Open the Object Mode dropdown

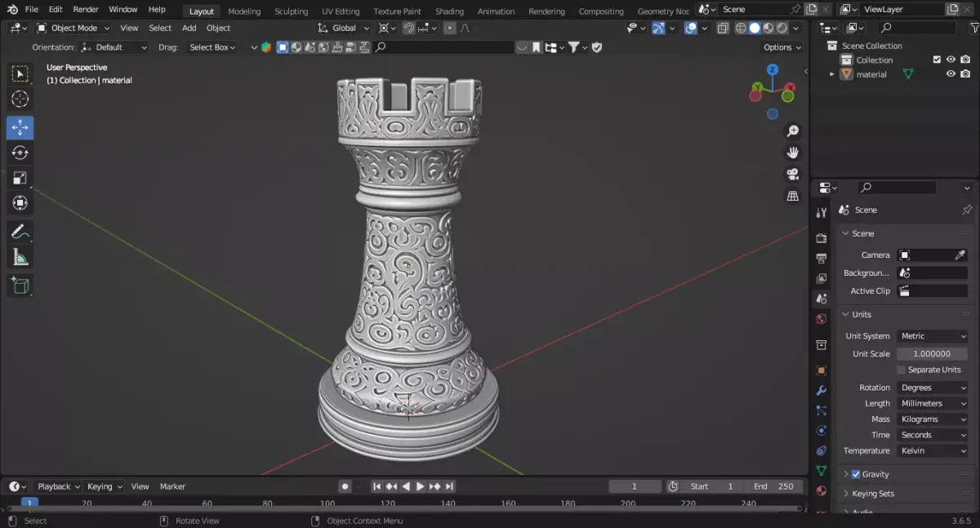pyautogui.click(x=73, y=28)
